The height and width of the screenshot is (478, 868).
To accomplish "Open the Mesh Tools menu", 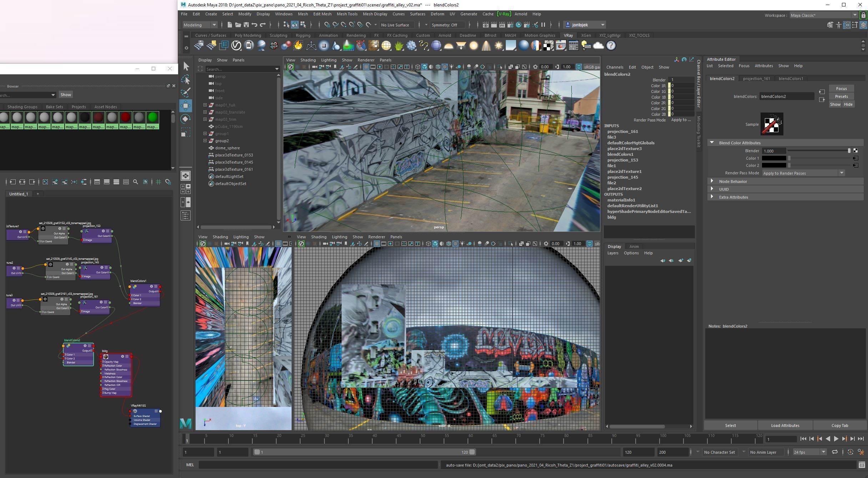I will 347,14.
